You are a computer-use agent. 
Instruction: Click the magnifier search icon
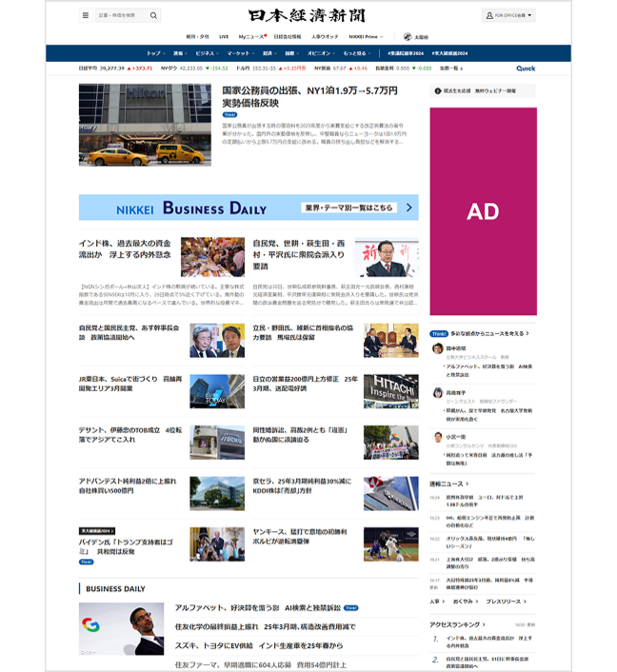(x=153, y=16)
